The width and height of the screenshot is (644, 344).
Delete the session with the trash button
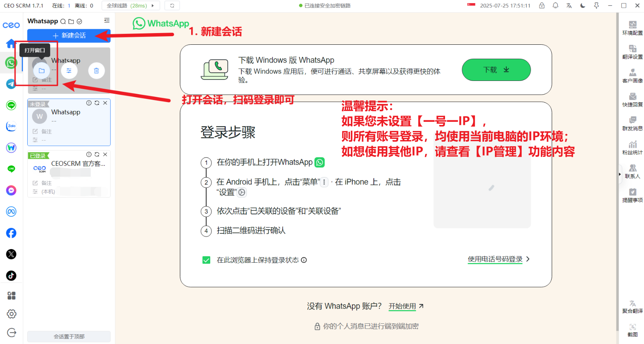(x=97, y=71)
